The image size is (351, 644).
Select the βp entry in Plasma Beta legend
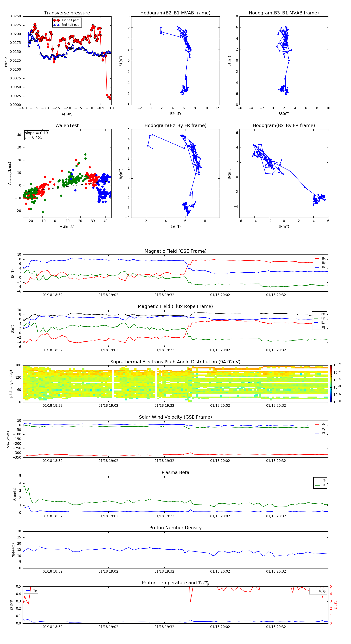click(x=321, y=480)
